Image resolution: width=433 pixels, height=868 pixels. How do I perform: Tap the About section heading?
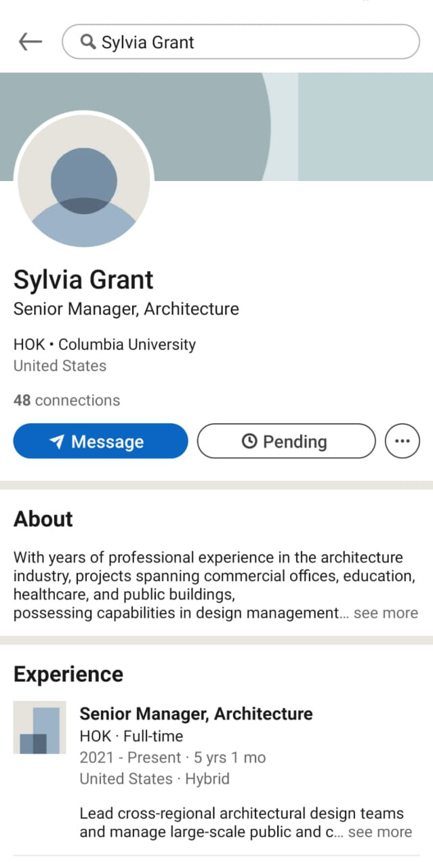pyautogui.click(x=43, y=519)
